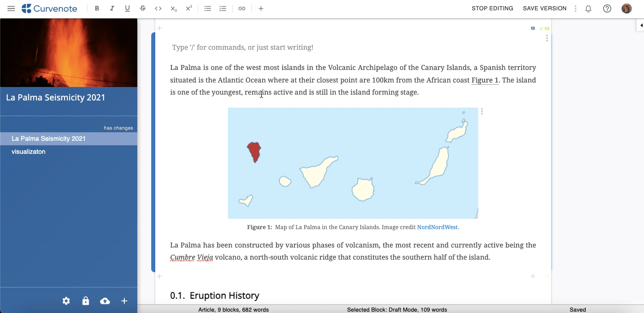Select the visualizaton page in the sidebar
644x313 pixels.
[x=29, y=152]
